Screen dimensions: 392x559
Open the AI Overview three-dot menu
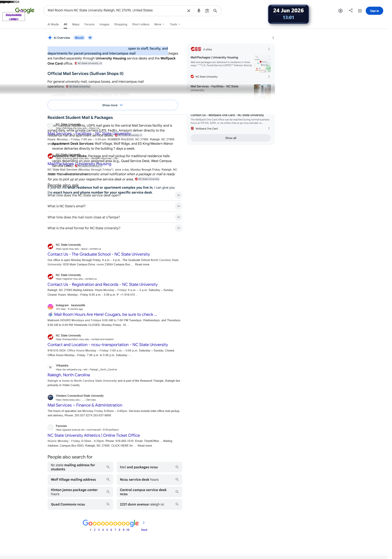(273, 38)
